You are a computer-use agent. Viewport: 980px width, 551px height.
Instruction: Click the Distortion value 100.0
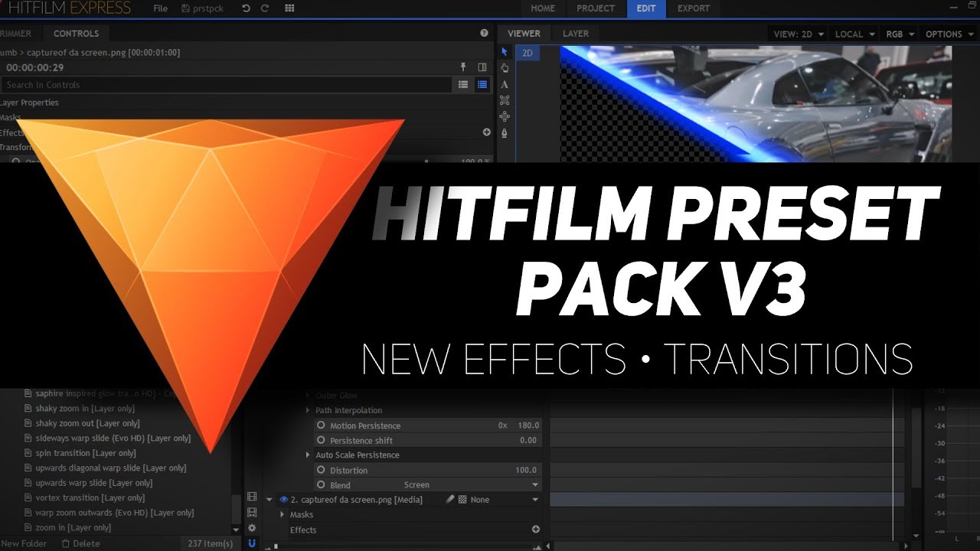[526, 470]
